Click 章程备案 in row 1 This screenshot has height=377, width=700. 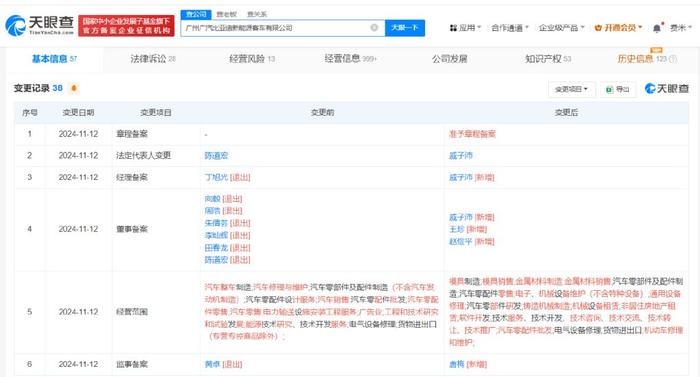click(x=132, y=134)
